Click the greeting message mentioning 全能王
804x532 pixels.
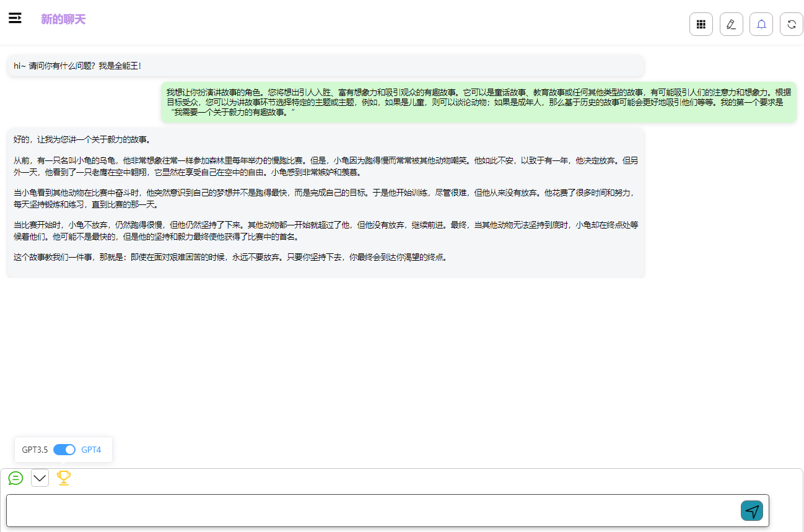78,66
